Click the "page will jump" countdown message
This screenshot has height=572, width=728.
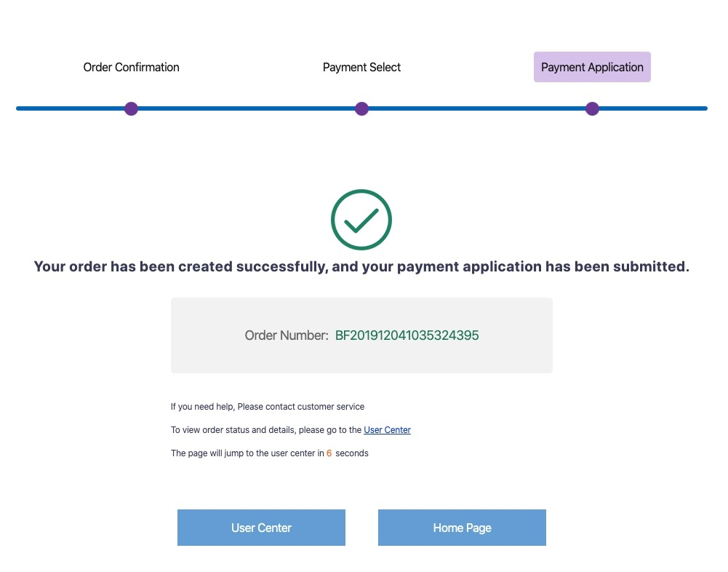point(247,453)
